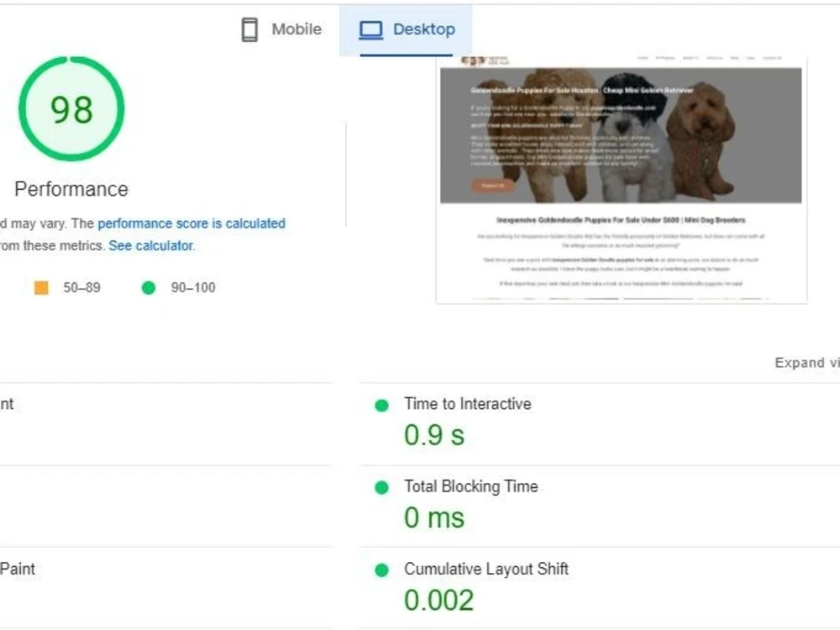This screenshot has height=630, width=840.
Task: Select the Desktop tab
Action: (x=406, y=30)
